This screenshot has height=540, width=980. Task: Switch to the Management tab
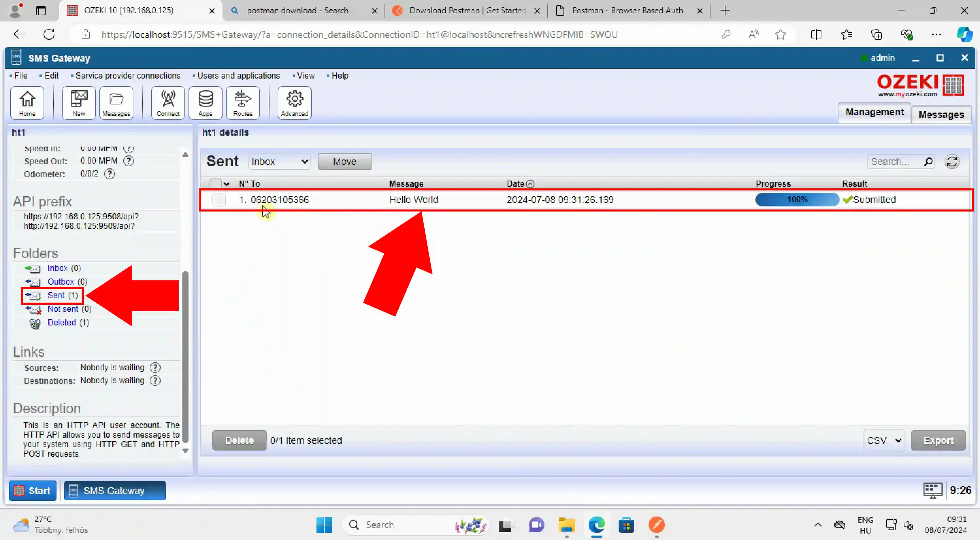pyautogui.click(x=874, y=112)
